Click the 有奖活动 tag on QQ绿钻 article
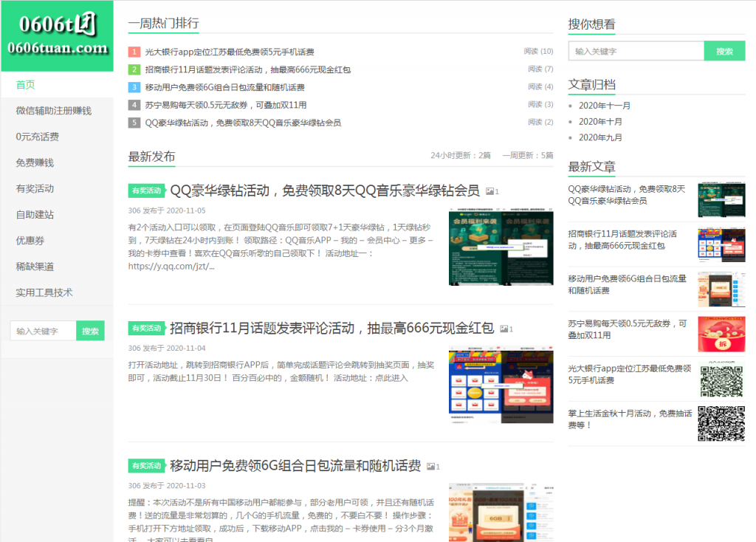Image resolution: width=756 pixels, height=542 pixels. 147,191
